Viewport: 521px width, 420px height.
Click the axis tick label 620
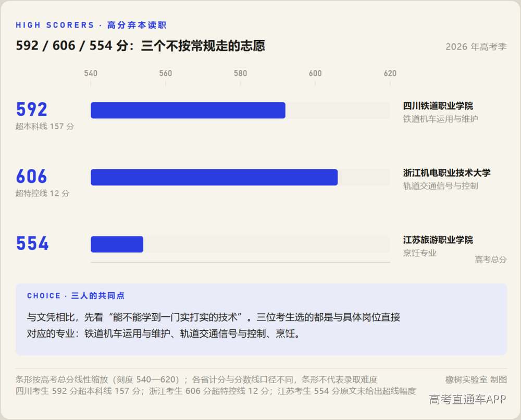click(390, 73)
